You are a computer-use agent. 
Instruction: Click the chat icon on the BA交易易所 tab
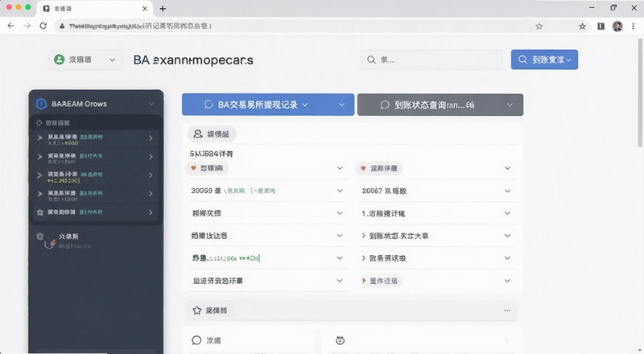click(x=208, y=105)
